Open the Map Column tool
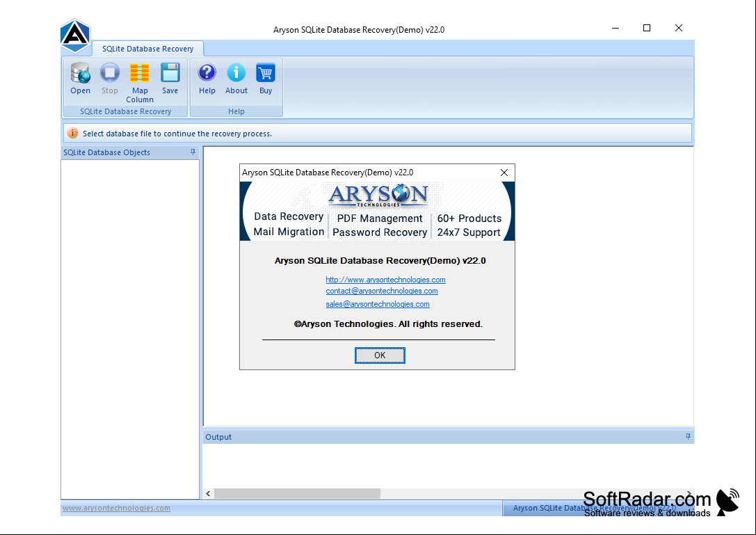 click(x=140, y=83)
